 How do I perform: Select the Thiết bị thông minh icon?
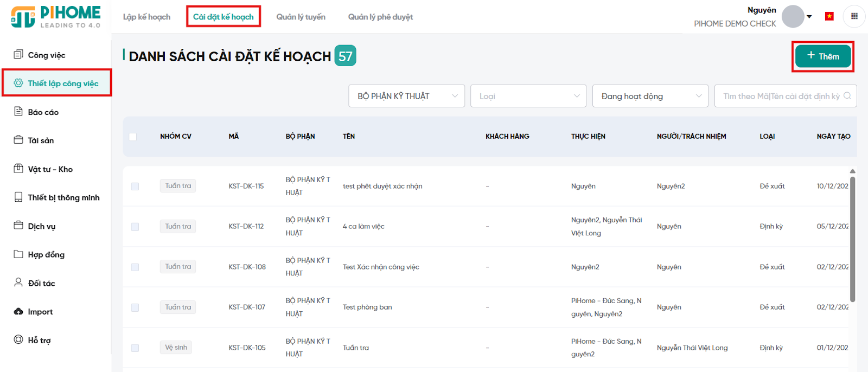click(x=18, y=197)
